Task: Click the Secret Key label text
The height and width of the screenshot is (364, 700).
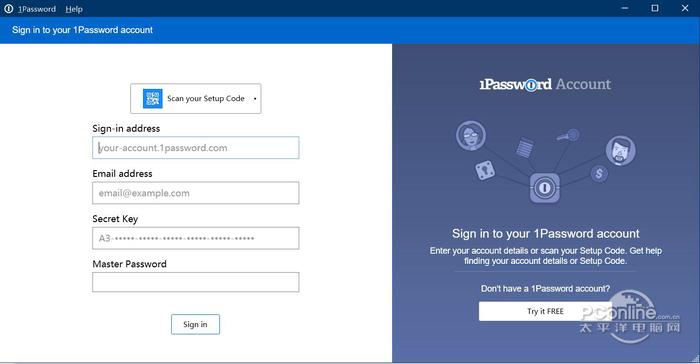Action: coord(115,219)
